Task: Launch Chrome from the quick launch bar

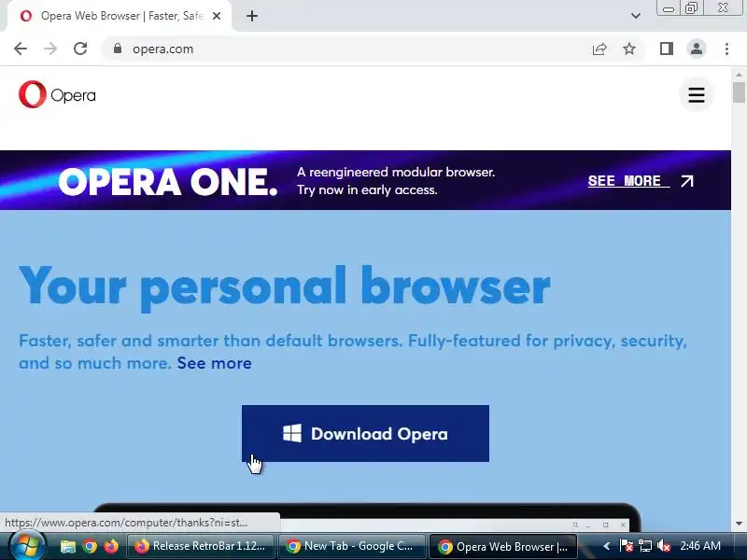Action: point(90,546)
